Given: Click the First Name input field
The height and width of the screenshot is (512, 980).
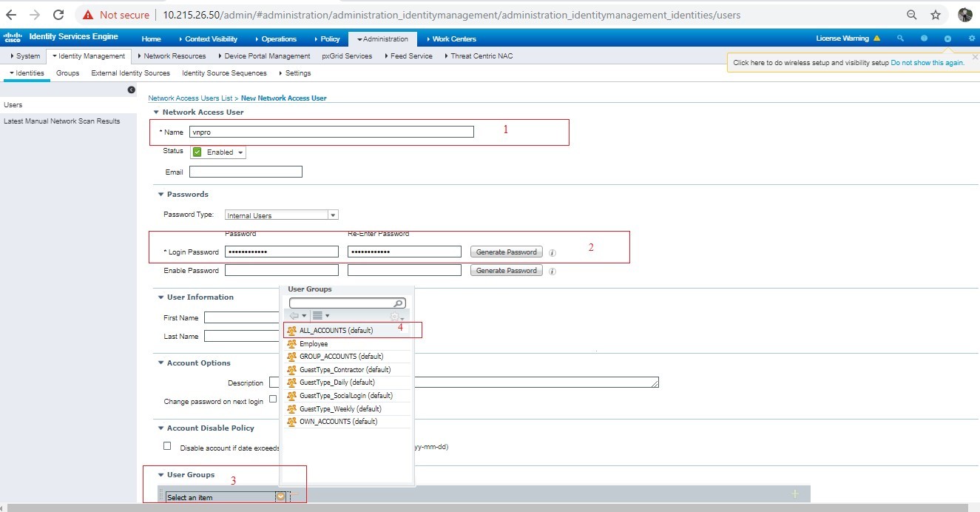Looking at the screenshot, I should (x=241, y=318).
